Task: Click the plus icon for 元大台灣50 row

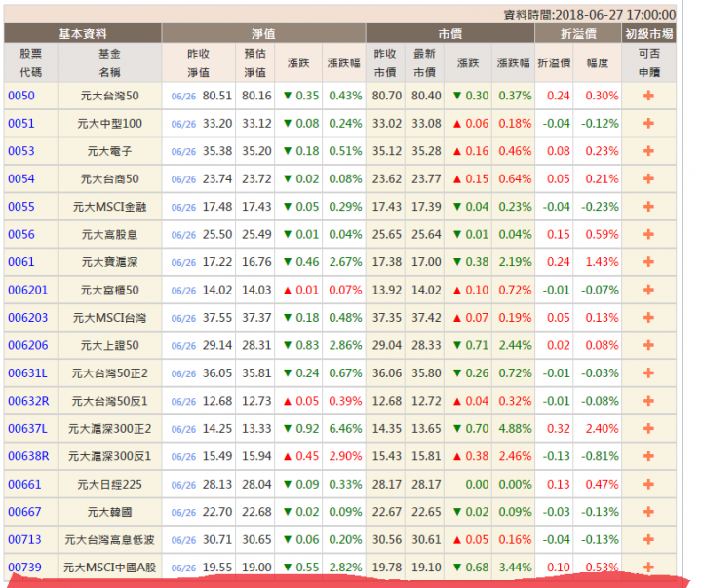Action: click(x=648, y=96)
